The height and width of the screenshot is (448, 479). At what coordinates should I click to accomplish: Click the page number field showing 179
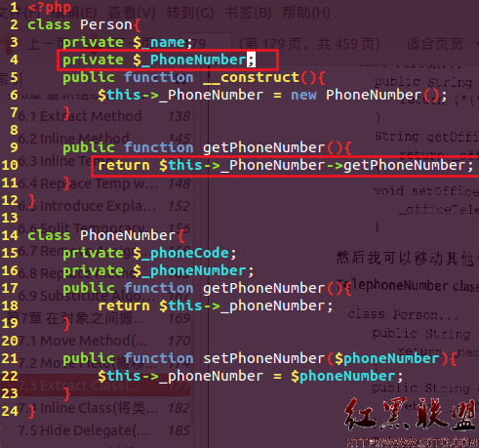[x=206, y=44]
